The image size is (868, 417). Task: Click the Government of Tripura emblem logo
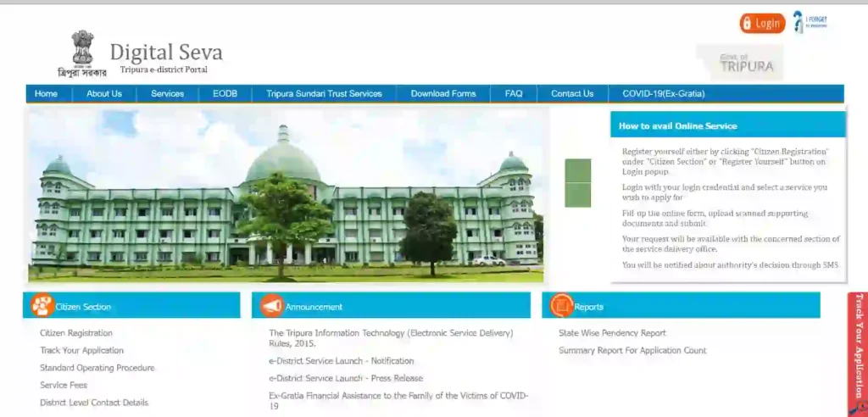[82, 53]
